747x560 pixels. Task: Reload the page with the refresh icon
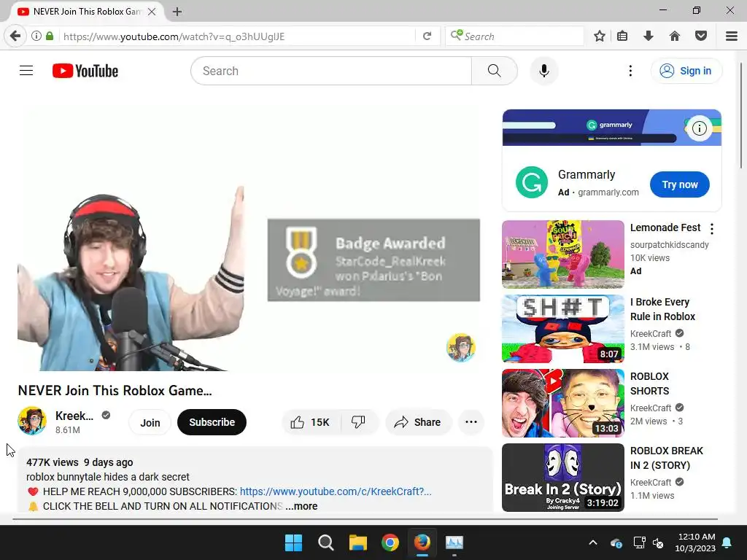point(427,36)
